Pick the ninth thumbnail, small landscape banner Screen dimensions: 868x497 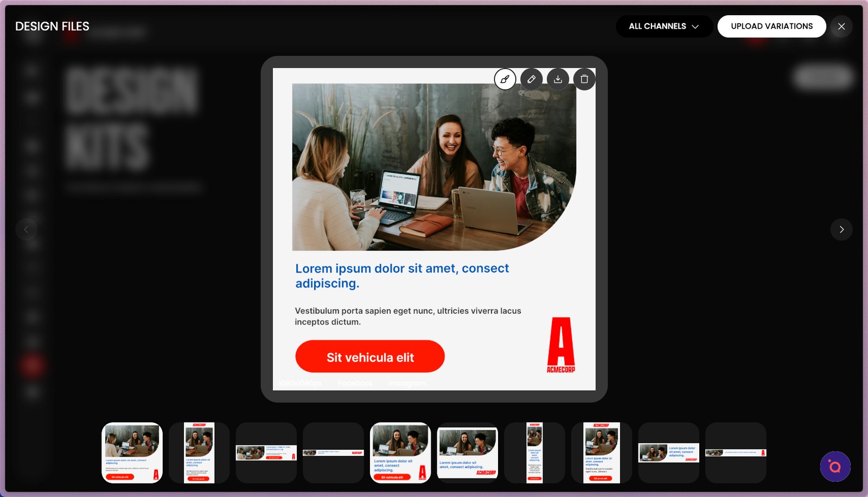[x=668, y=453]
